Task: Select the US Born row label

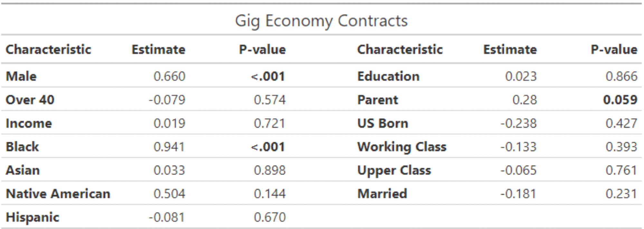Action: pyautogui.click(x=383, y=123)
